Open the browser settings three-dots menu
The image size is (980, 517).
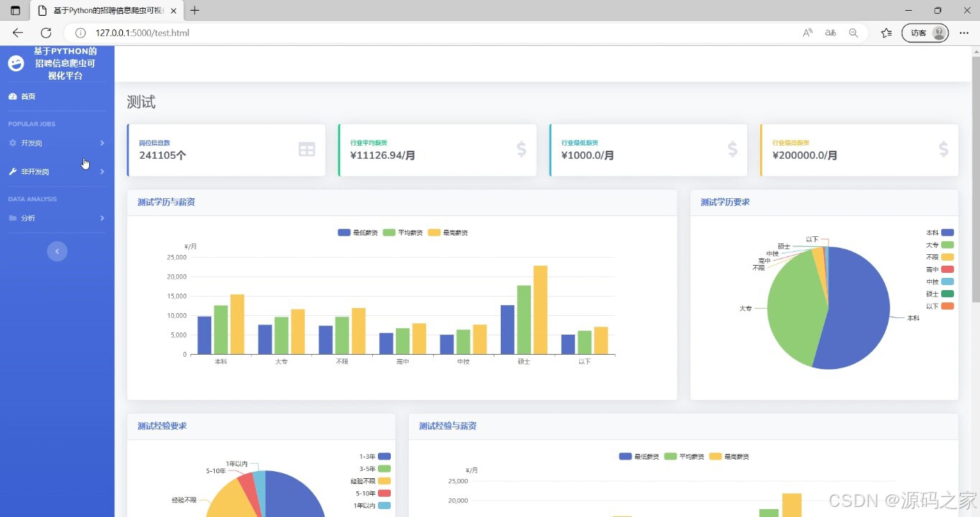click(x=964, y=33)
